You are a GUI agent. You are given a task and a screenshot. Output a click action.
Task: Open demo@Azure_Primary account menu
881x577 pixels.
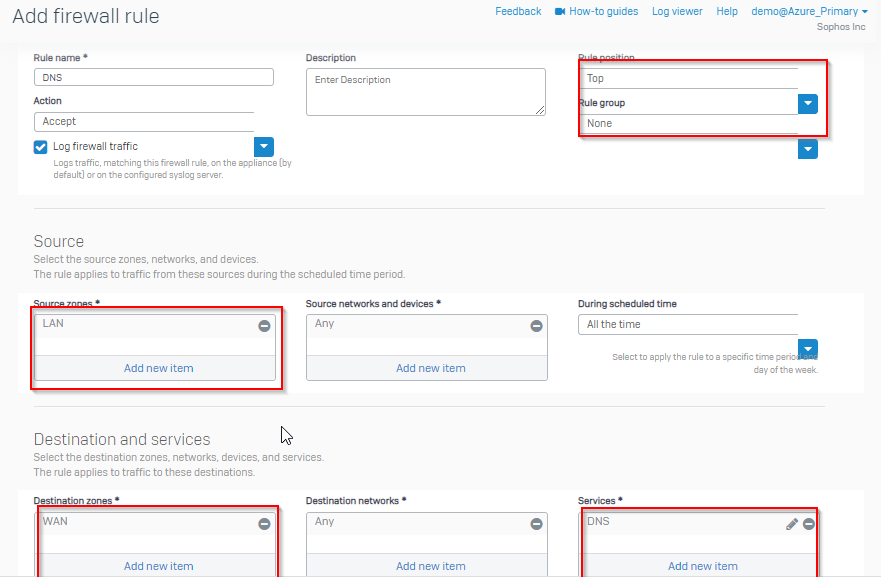[x=809, y=11]
